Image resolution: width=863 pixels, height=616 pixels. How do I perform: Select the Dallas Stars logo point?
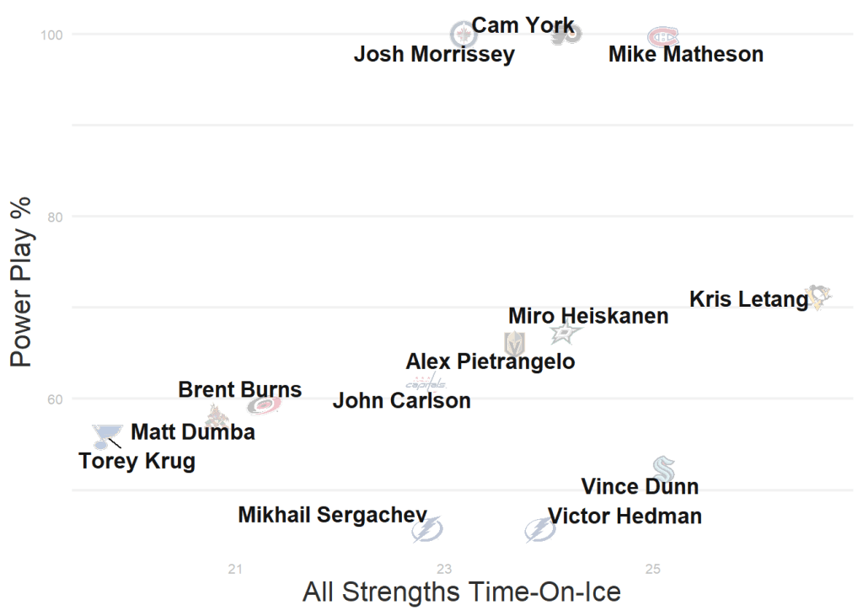566,334
